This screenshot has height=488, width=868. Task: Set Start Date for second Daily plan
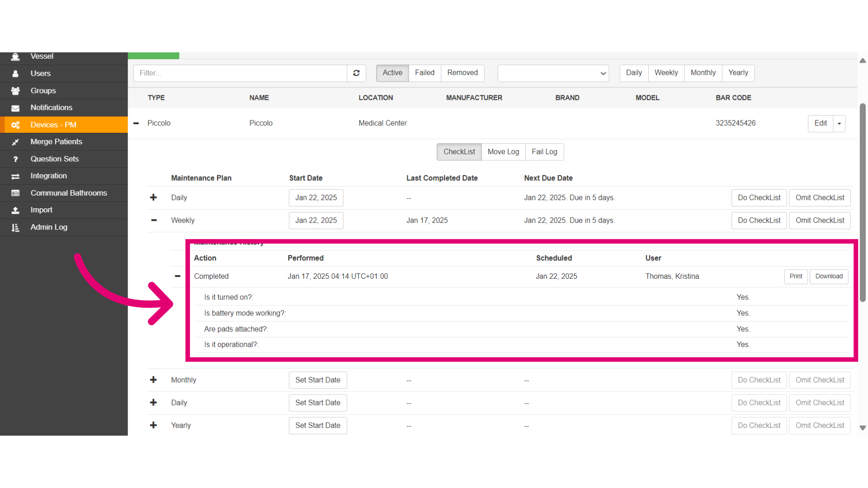point(318,403)
